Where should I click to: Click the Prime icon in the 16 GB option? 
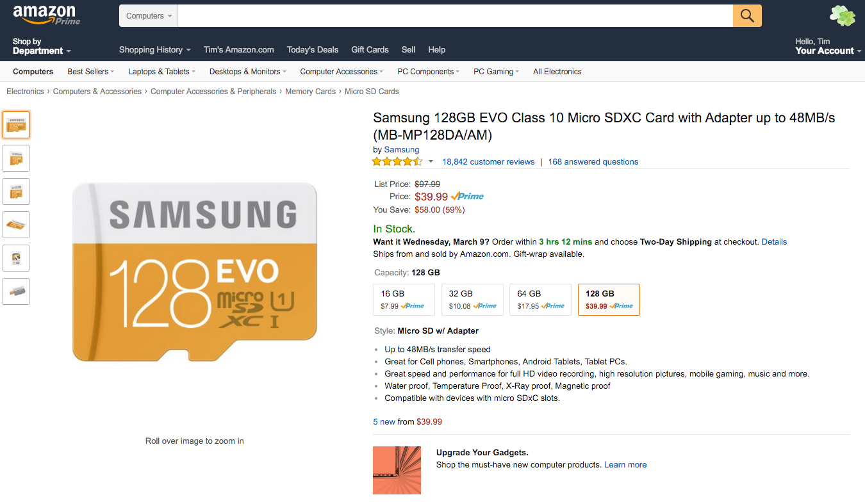coord(413,307)
